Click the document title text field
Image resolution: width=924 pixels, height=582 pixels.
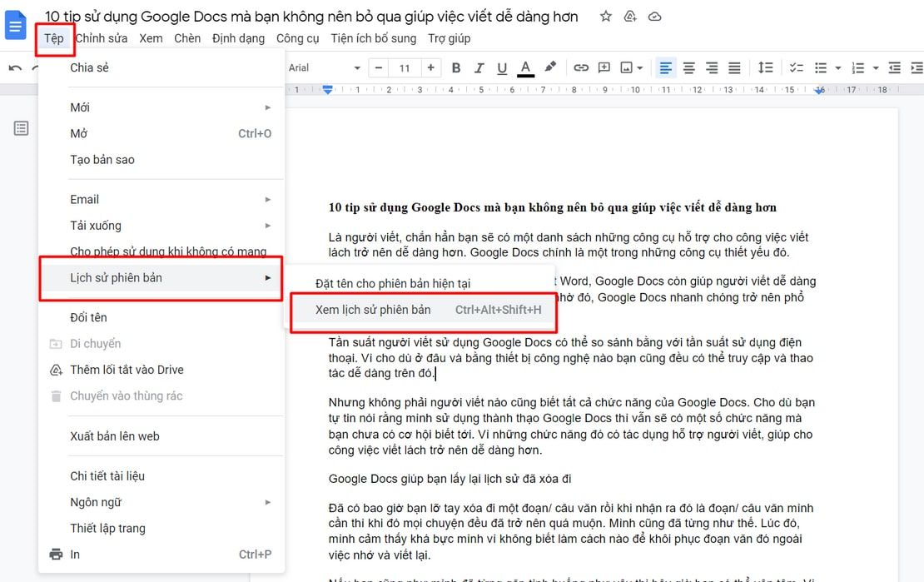311,17
